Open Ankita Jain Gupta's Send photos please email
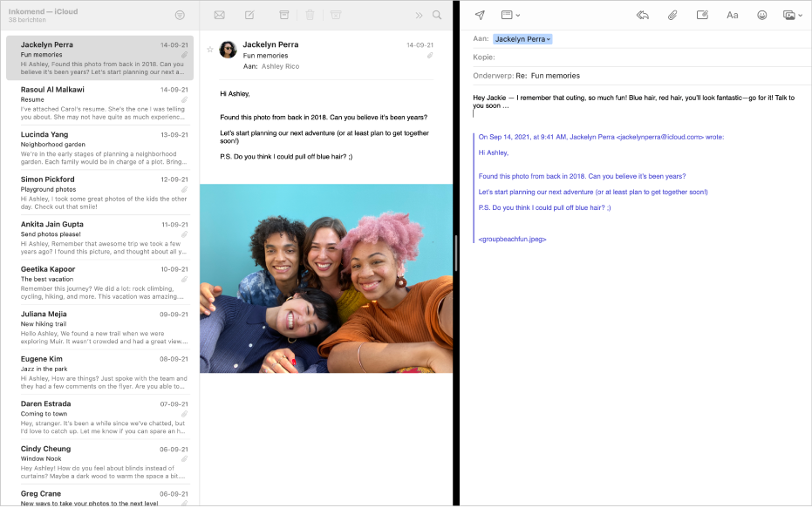The height and width of the screenshot is (508, 812). coord(100,238)
